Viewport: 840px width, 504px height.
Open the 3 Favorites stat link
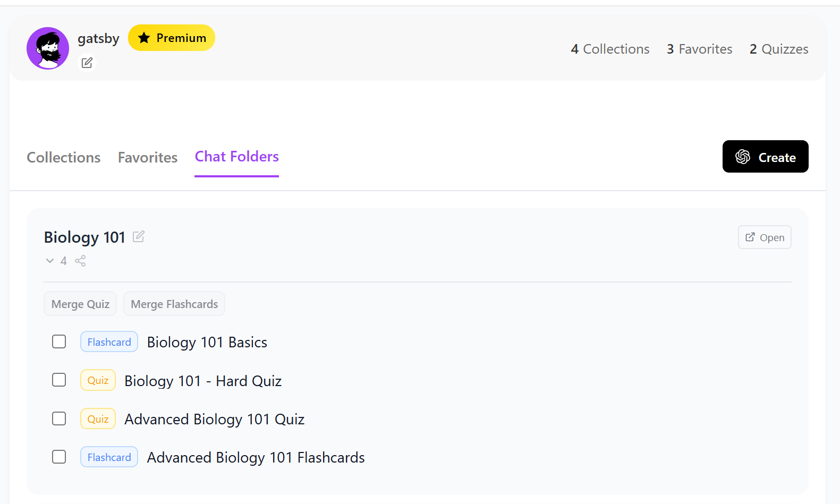click(x=699, y=49)
